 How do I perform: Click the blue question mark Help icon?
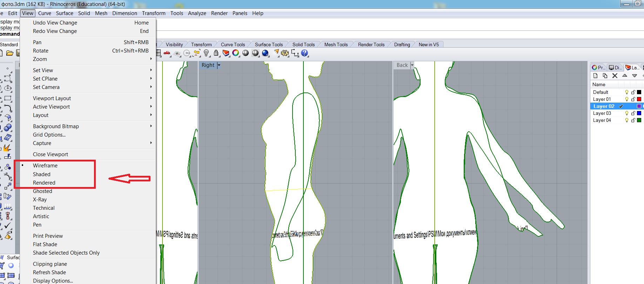[304, 53]
